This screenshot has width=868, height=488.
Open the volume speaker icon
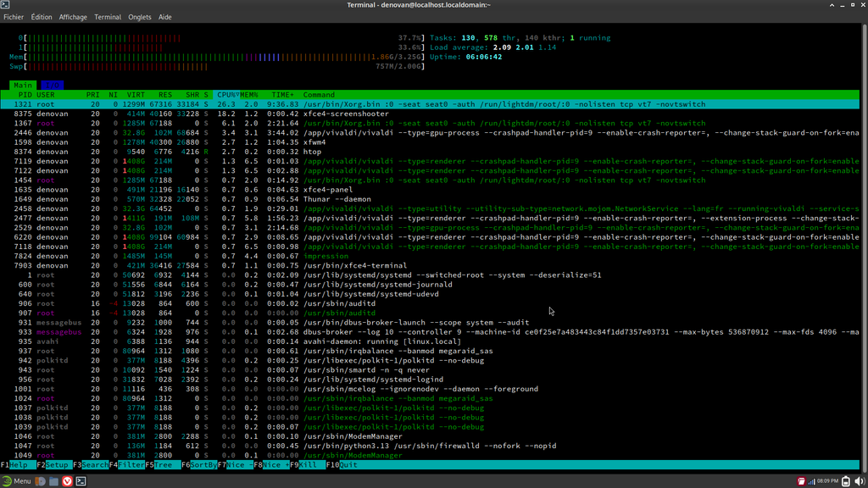pyautogui.click(x=860, y=481)
